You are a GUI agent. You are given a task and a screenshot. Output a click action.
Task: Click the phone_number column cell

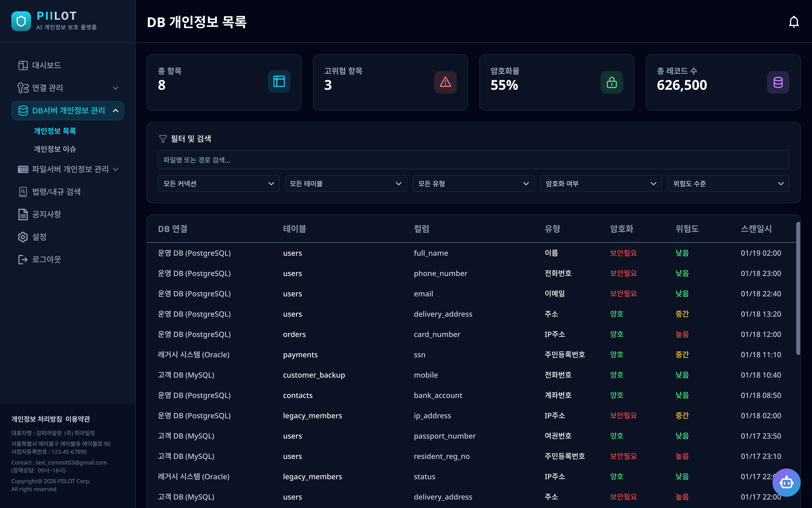[x=441, y=273]
